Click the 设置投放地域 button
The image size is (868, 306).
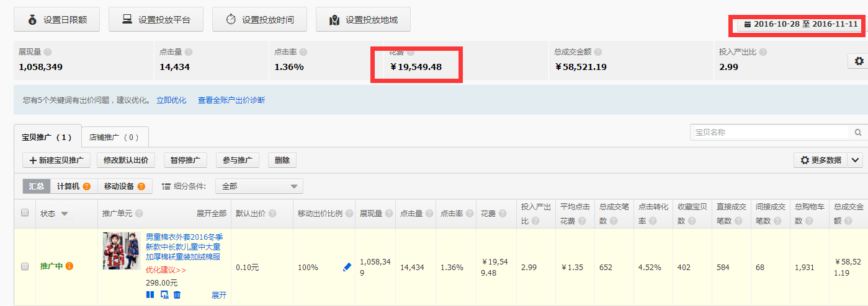[x=363, y=20]
